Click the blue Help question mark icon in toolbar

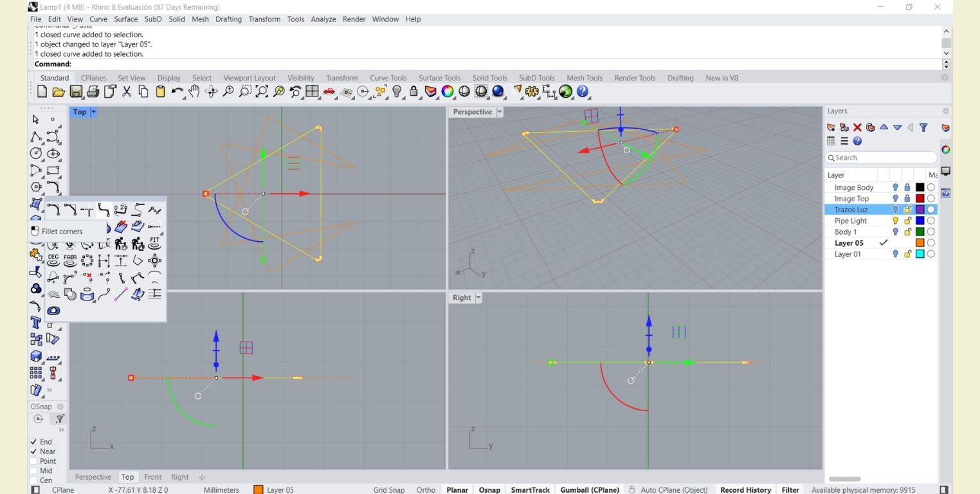pos(583,92)
